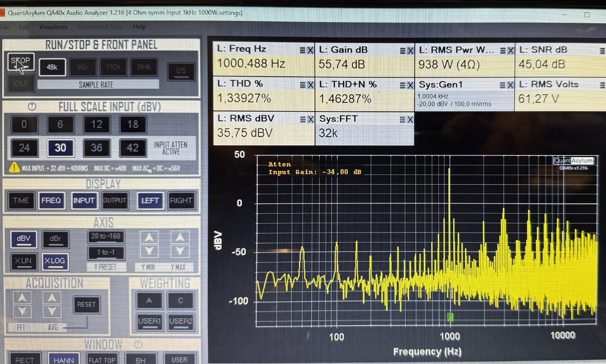Choose the 1 to -1 Y preset
Screen dimensions: 606x364
click(x=106, y=252)
